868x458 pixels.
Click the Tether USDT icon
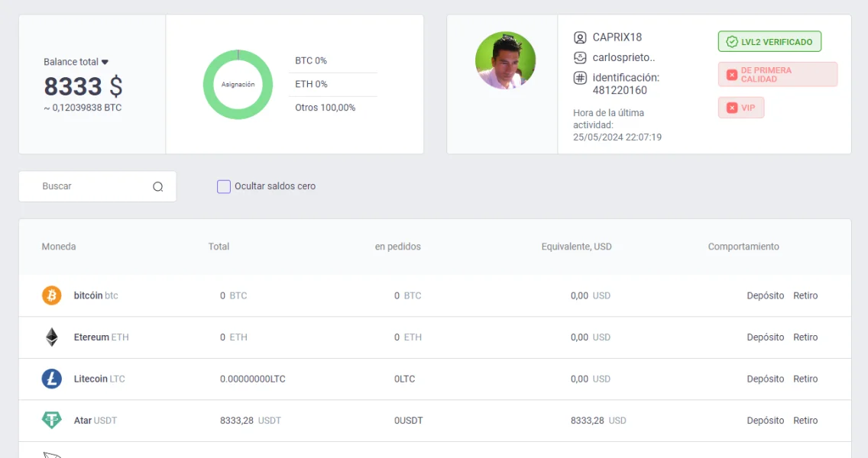click(51, 421)
